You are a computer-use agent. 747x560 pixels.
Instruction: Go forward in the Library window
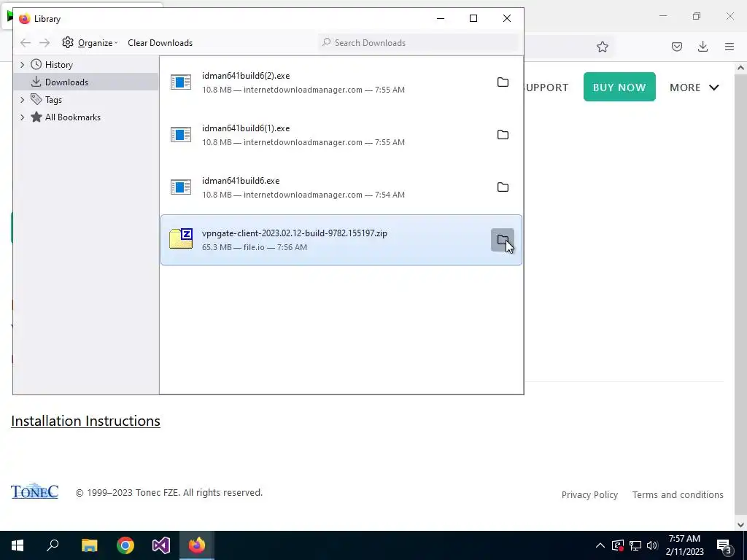pyautogui.click(x=44, y=43)
